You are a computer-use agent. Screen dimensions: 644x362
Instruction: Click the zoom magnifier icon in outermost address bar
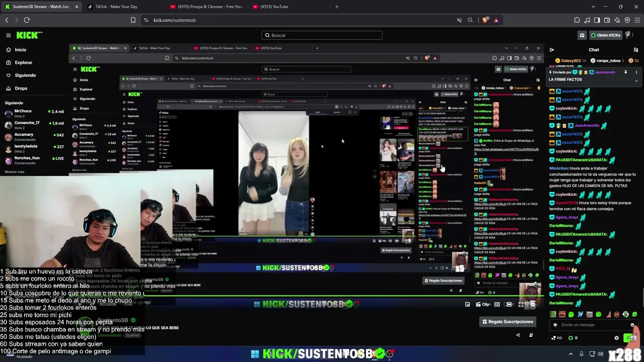(x=470, y=20)
